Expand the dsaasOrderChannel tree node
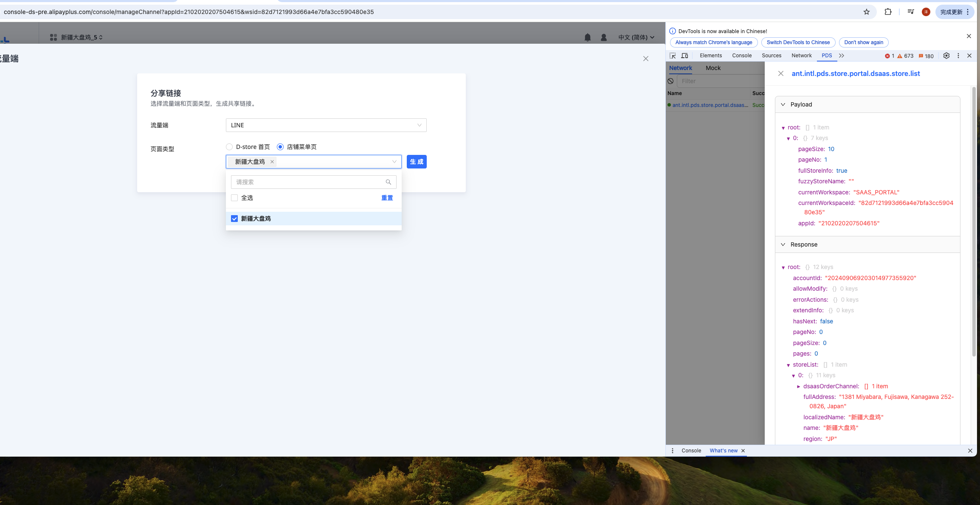 click(x=799, y=386)
